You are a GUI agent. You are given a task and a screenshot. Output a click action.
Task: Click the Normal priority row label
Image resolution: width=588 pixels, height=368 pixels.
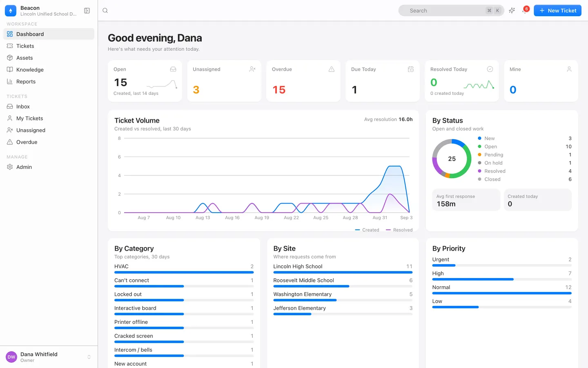[x=441, y=287]
